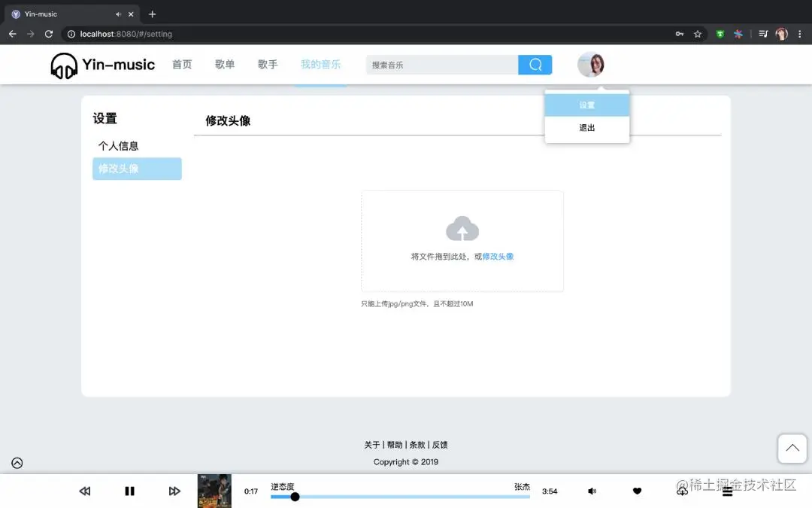Download the current song
The image size is (812, 508).
682,490
